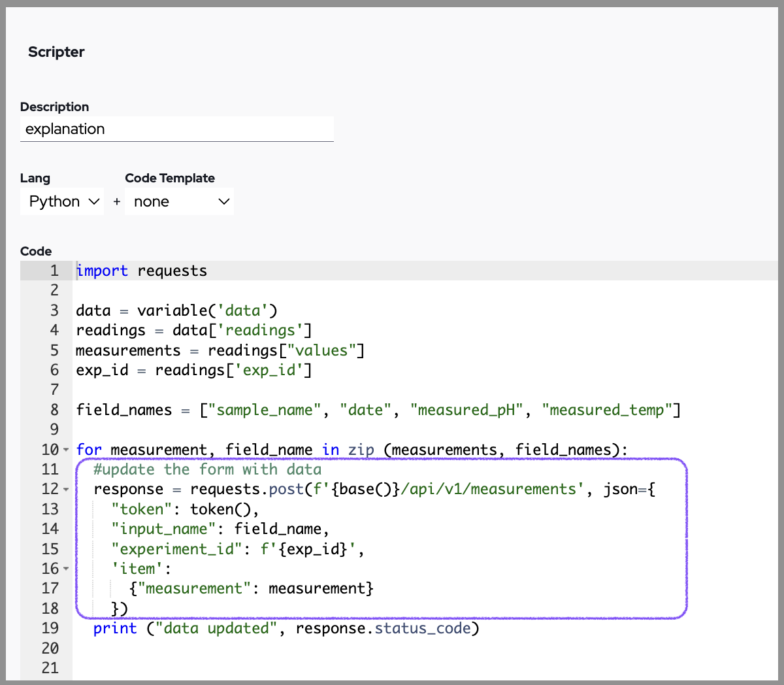
Task: Click the {"measurement": measurement} line
Action: click(251, 588)
